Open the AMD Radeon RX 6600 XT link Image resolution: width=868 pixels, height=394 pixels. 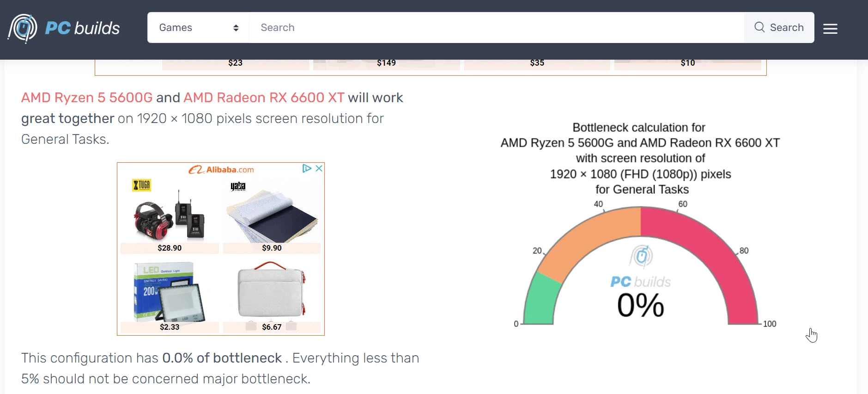[x=264, y=98]
